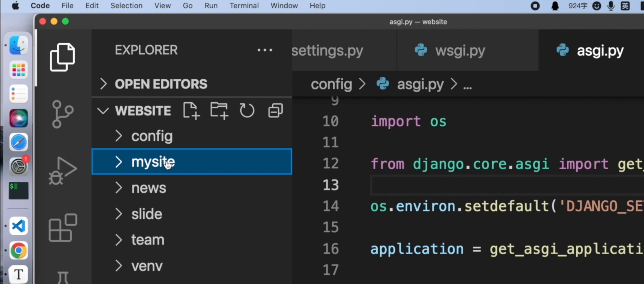
Task: Place cursor on empty line 13
Action: (507, 185)
